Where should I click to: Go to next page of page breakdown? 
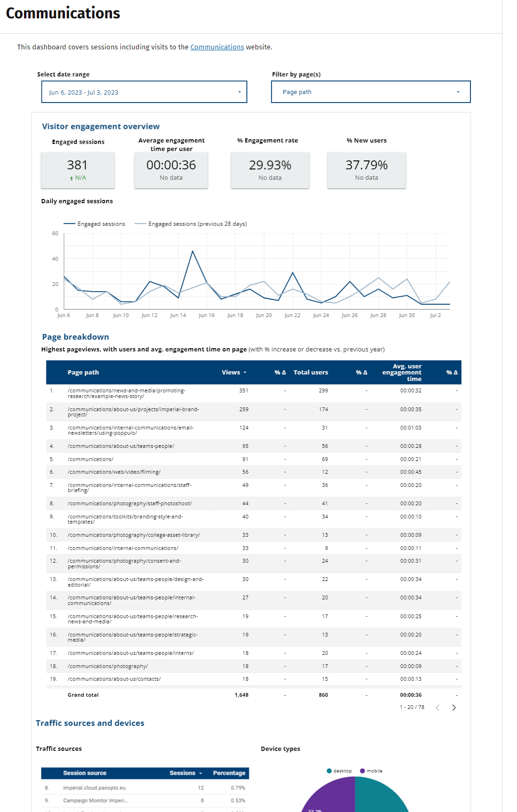tap(453, 708)
